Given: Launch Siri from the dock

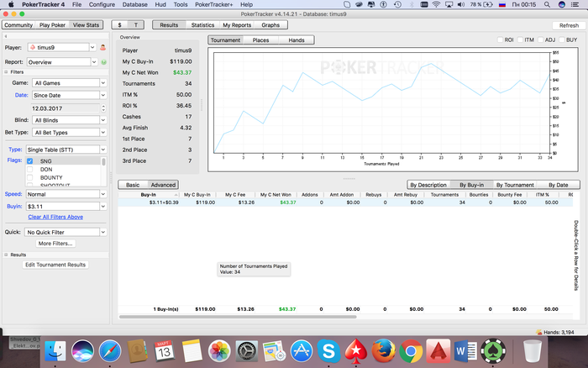Looking at the screenshot, I should tap(82, 351).
